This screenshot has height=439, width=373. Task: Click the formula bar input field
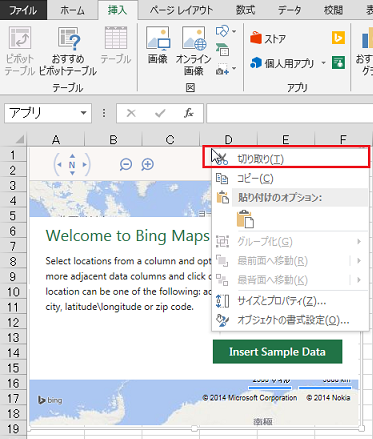coord(289,113)
